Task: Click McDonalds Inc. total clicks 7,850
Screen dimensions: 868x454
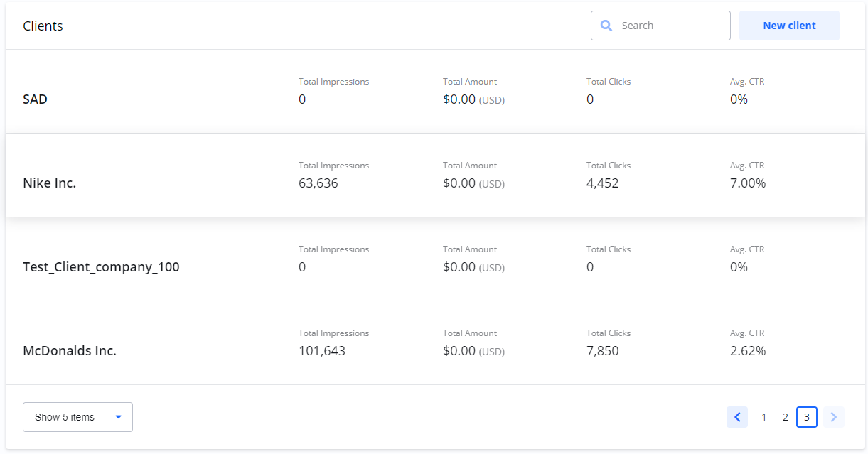Action: click(603, 351)
